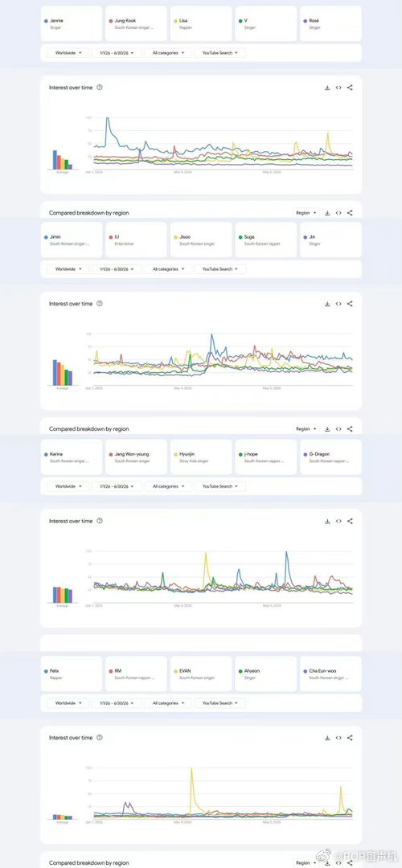This screenshot has width=402, height=868.
Task: Download the Interest over time chart for Jennie comparison
Action: [x=327, y=88]
